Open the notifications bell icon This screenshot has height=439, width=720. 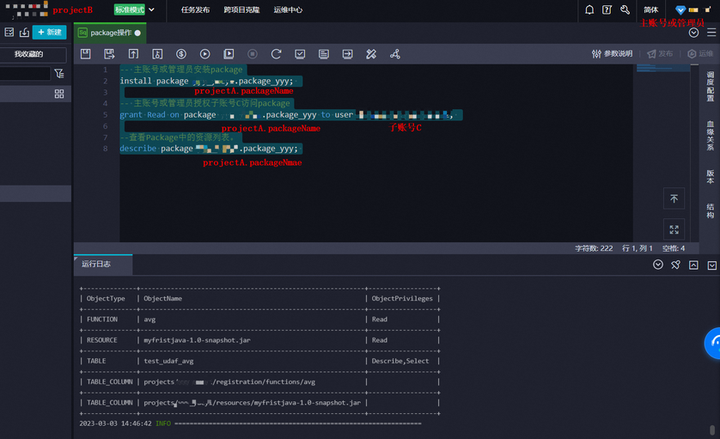point(590,10)
